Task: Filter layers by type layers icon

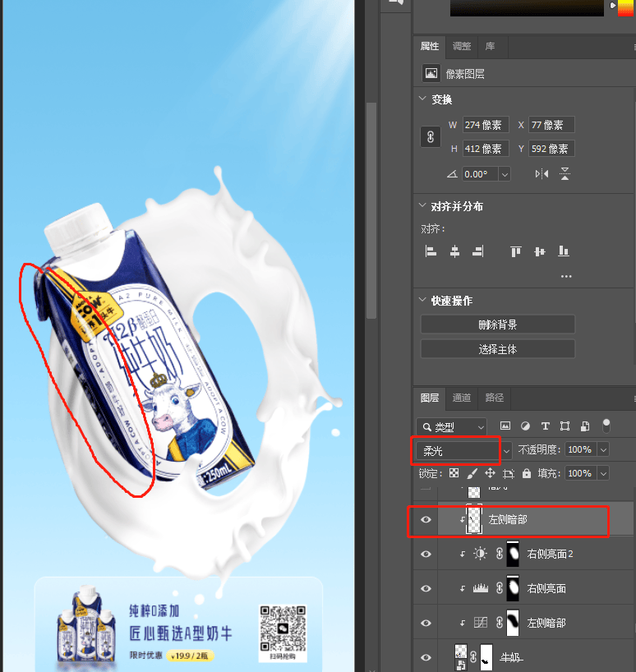Action: click(545, 426)
